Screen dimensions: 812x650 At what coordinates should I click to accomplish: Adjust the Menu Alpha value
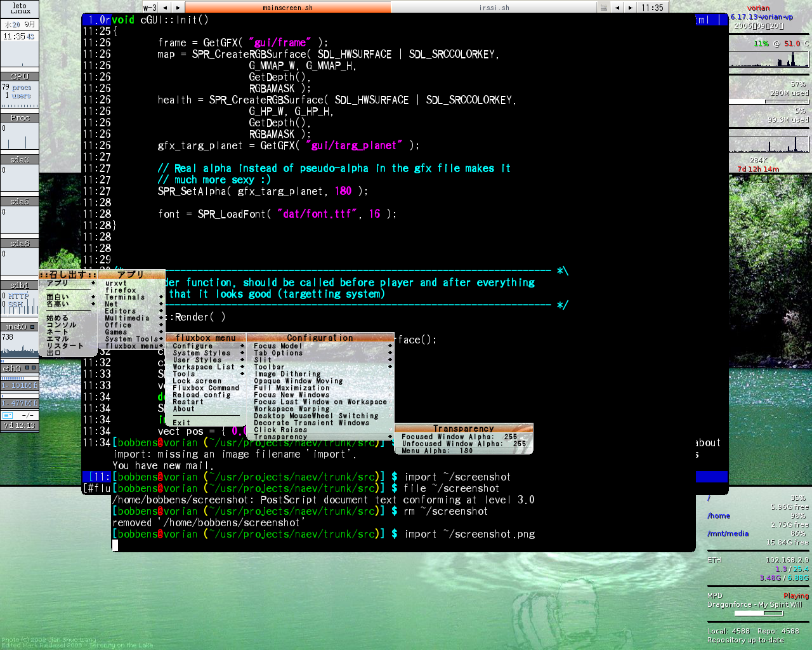[437, 451]
